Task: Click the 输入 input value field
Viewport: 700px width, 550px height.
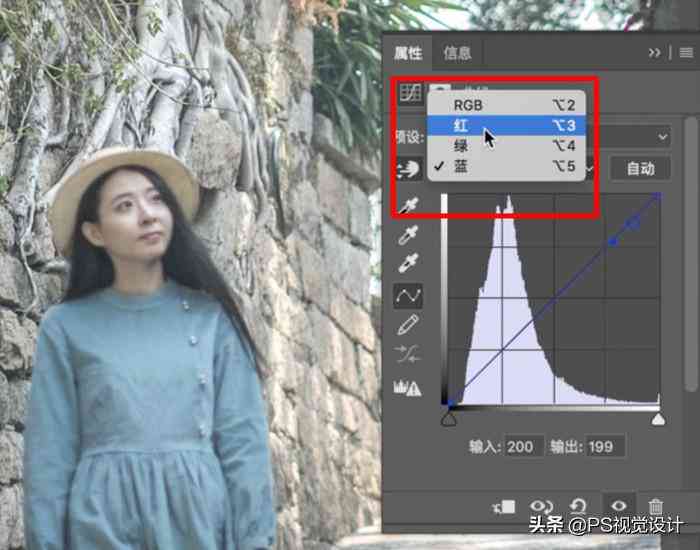Action: 524,446
